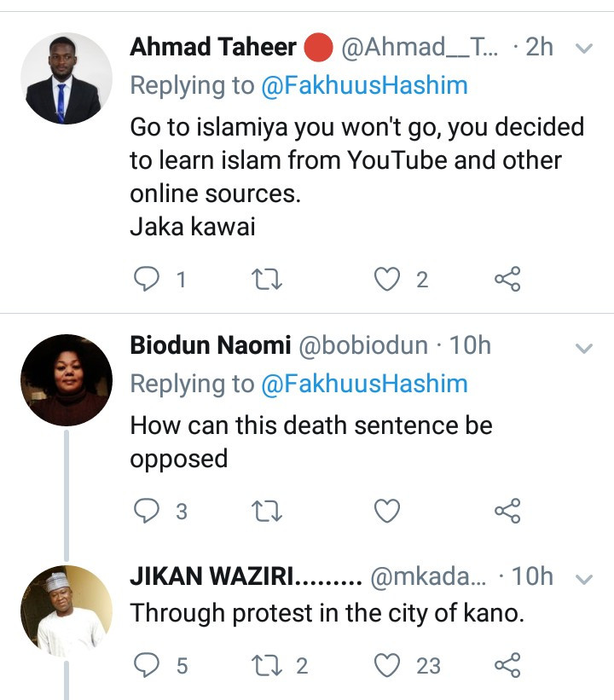The height and width of the screenshot is (700, 614).
Task: Open Biodun Naomi's profile avatar
Action: coord(67,379)
